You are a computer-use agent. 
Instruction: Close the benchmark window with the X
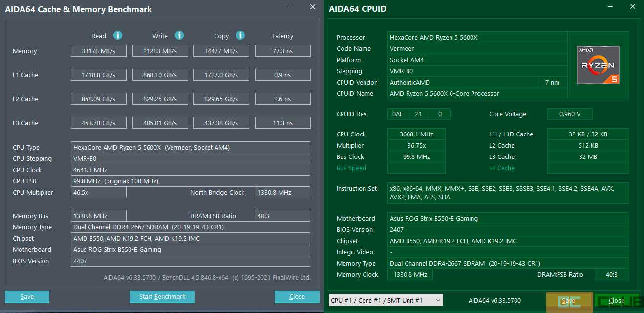tap(313, 7)
